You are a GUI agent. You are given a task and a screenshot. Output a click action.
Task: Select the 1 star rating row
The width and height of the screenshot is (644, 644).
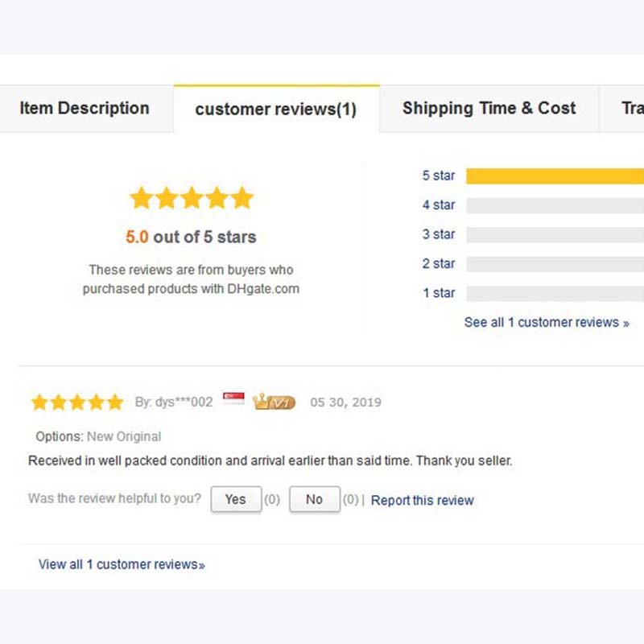(439, 293)
